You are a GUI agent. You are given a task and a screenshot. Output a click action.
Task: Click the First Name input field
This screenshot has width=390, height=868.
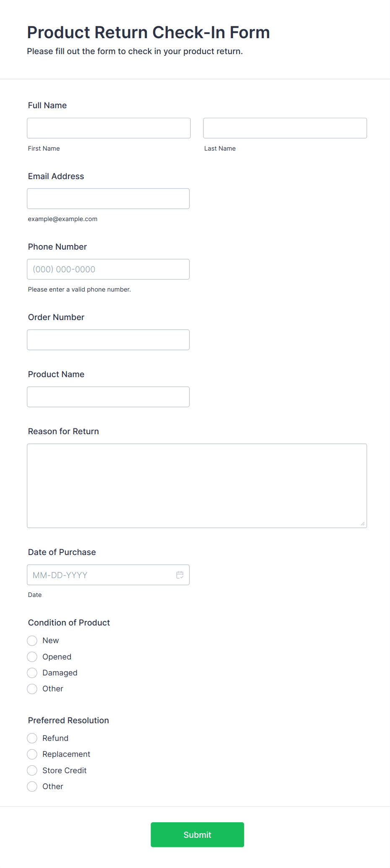pyautogui.click(x=108, y=128)
